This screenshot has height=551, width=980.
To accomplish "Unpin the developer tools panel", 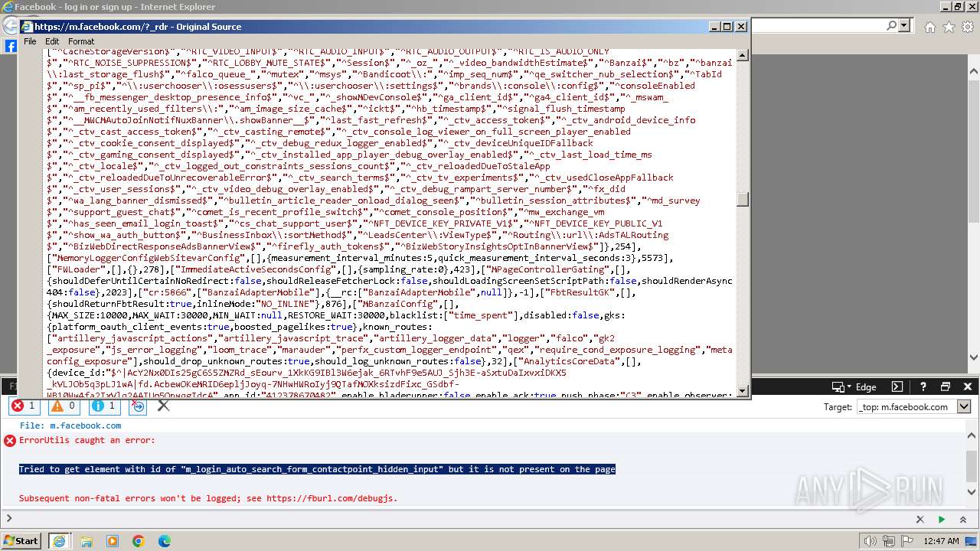I will pos(946,386).
